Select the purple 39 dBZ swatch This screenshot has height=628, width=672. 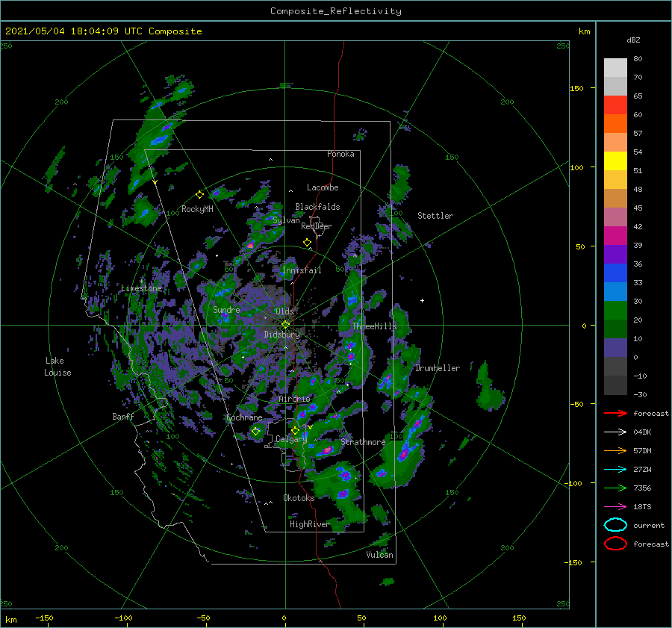click(615, 254)
